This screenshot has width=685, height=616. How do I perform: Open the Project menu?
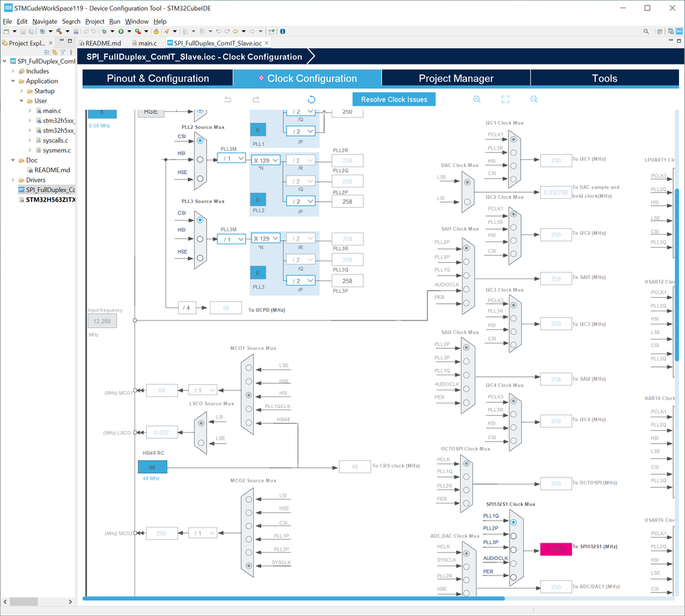(x=95, y=21)
